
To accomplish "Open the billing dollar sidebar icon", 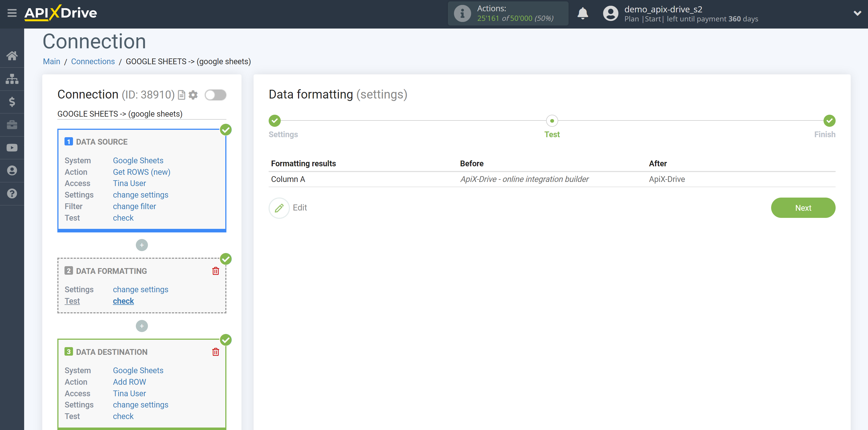I will (x=12, y=102).
